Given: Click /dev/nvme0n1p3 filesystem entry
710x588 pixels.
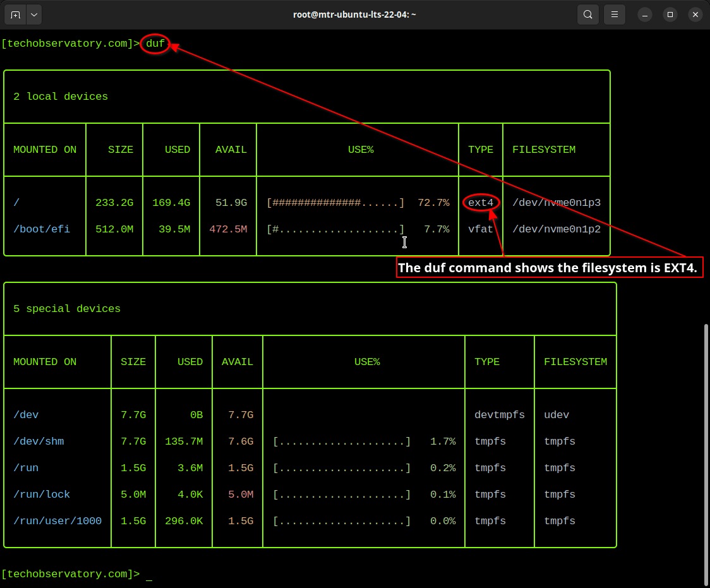Looking at the screenshot, I should click(x=557, y=203).
